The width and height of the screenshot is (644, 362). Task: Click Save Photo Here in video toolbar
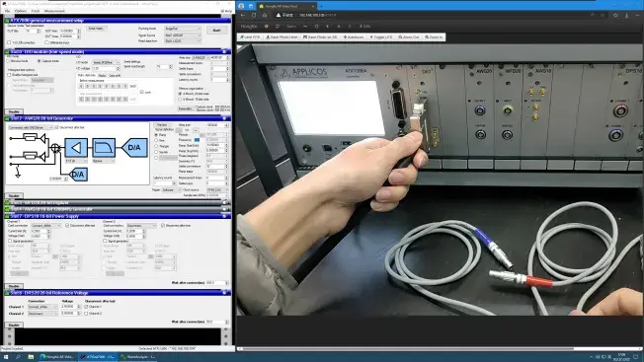point(282,36)
